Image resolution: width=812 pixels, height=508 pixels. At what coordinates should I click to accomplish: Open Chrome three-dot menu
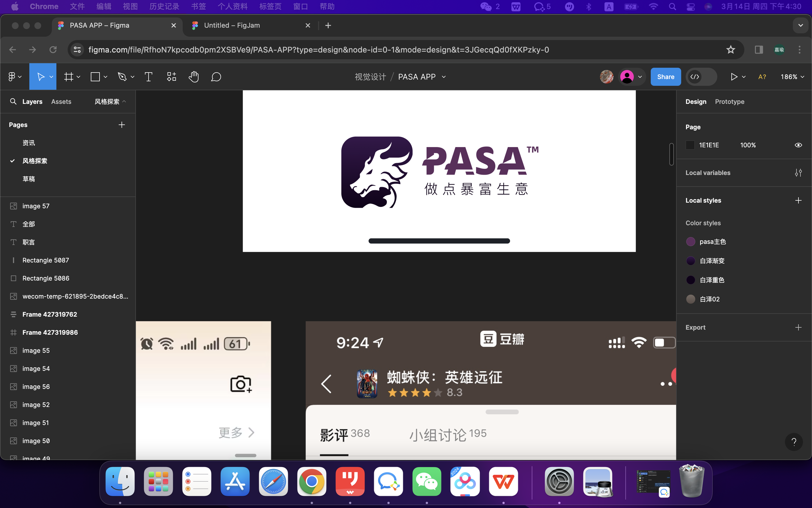point(800,50)
